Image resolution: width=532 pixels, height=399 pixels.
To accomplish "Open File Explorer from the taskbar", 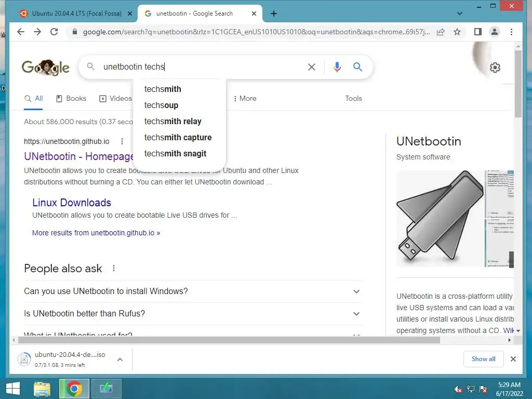I will [42, 389].
